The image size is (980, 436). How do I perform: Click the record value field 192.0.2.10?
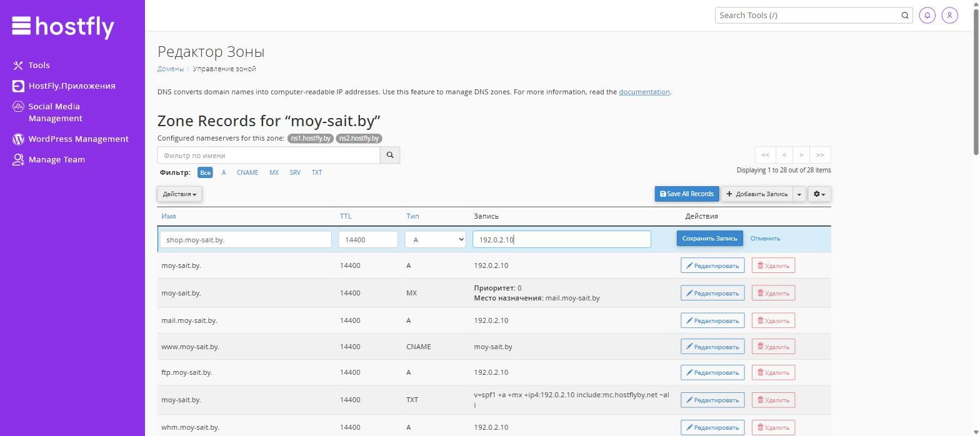coord(561,239)
